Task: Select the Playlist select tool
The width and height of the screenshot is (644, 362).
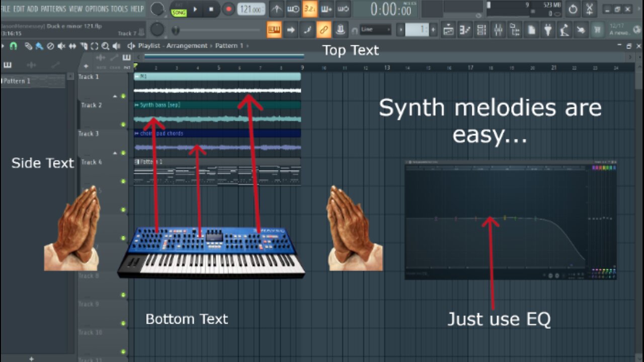Action: point(94,46)
